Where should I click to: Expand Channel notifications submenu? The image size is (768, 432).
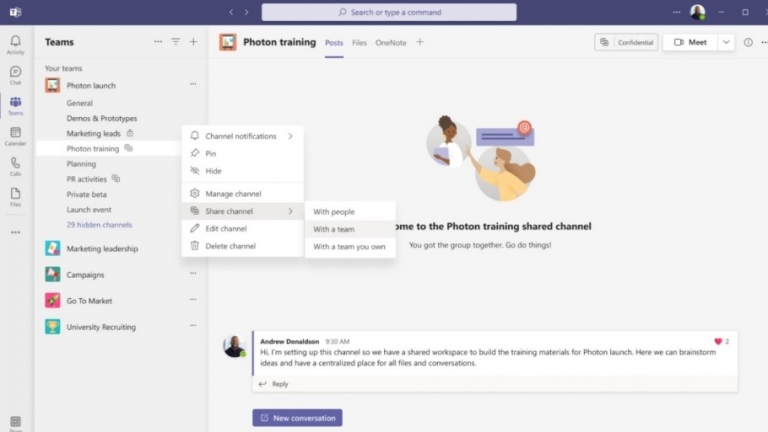pos(242,136)
